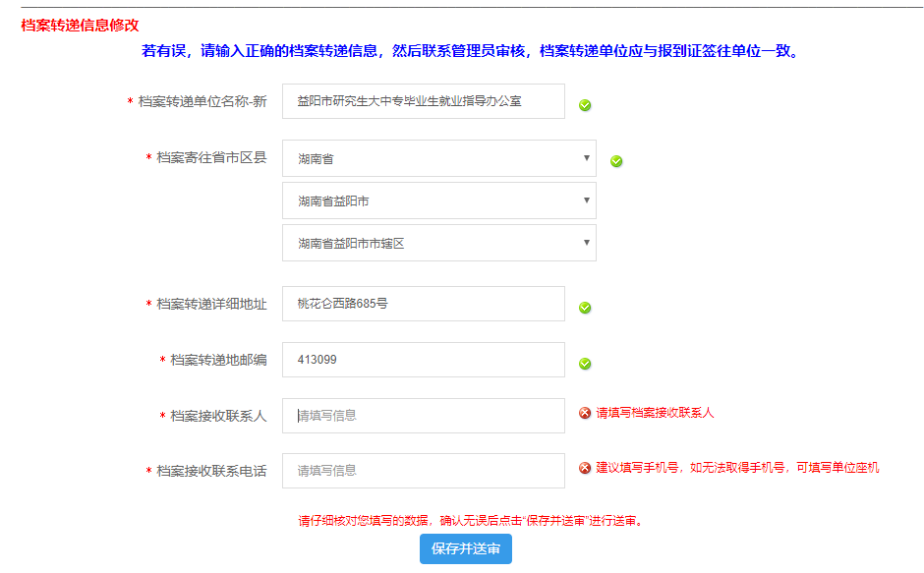Image resolution: width=924 pixels, height=573 pixels.
Task: Click into the 档案转递详细地址 input field
Action: [x=423, y=304]
